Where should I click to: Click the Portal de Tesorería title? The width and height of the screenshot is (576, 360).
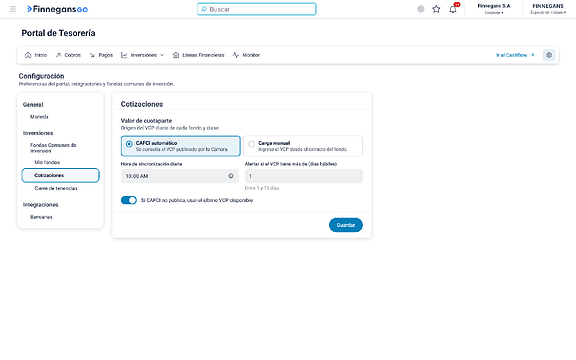point(58,33)
